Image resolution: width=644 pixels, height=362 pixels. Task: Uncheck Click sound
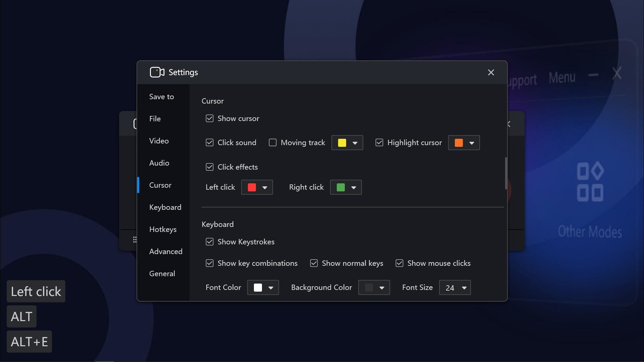pyautogui.click(x=209, y=142)
